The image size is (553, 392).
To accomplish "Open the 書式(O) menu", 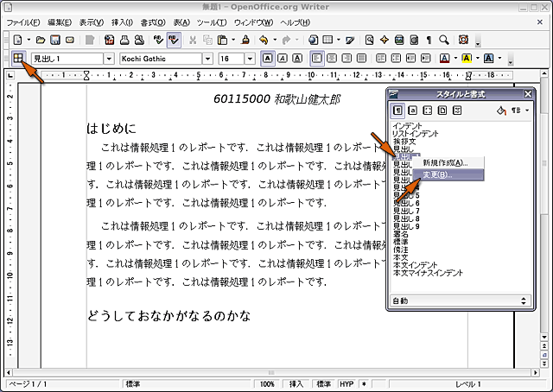I will 153,22.
